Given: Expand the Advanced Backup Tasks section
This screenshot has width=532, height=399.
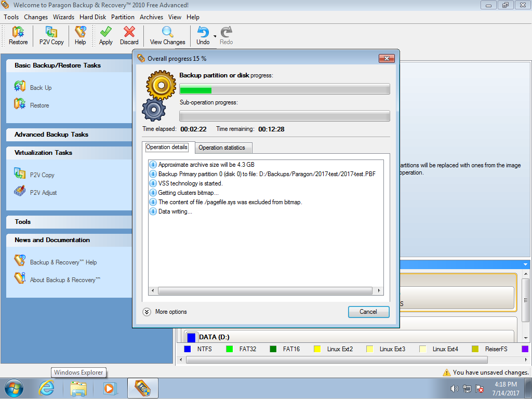Looking at the screenshot, I should pyautogui.click(x=51, y=135).
